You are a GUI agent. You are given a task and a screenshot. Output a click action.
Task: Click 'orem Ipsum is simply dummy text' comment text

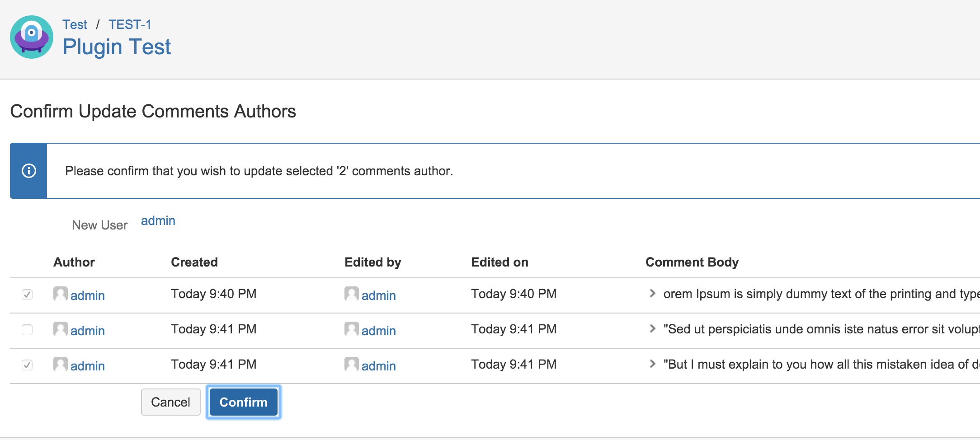pyautogui.click(x=821, y=294)
